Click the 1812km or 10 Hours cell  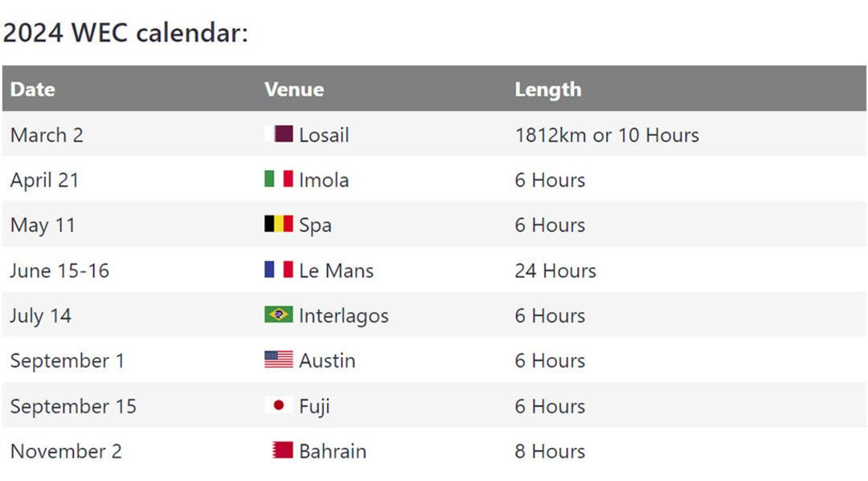[x=607, y=134]
